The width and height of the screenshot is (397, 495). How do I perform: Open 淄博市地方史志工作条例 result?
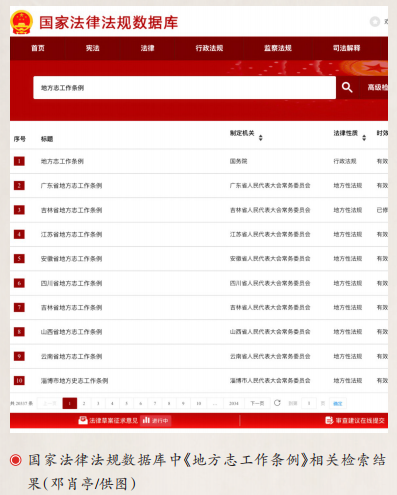point(74,381)
